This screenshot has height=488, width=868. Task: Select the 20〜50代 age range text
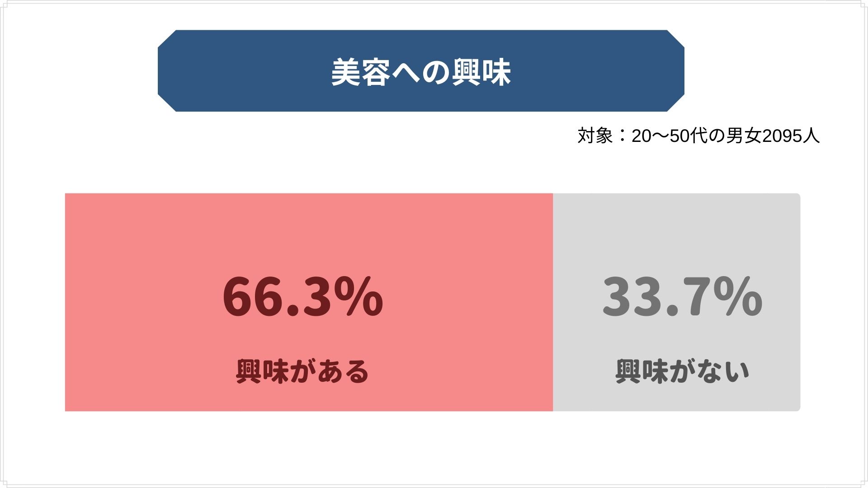670,136
